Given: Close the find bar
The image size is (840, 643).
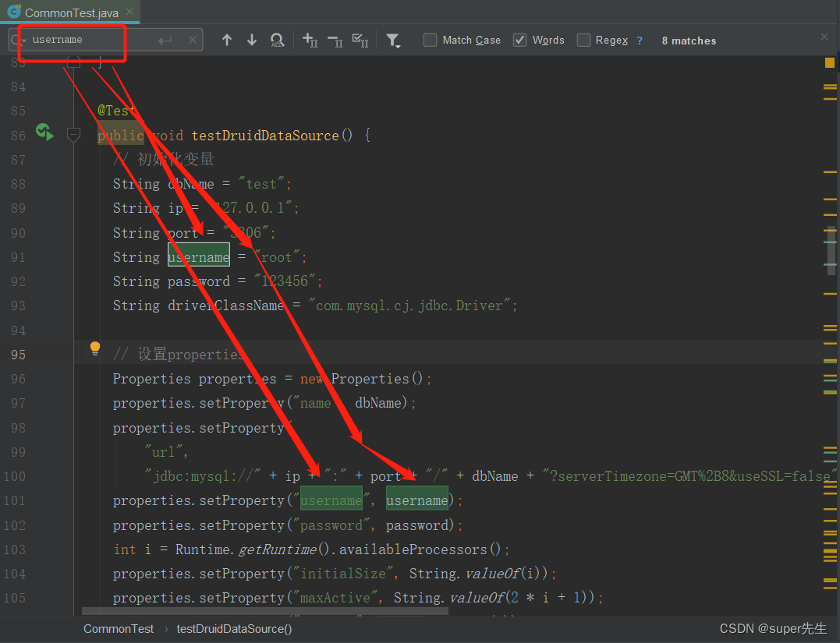Looking at the screenshot, I should [x=824, y=37].
